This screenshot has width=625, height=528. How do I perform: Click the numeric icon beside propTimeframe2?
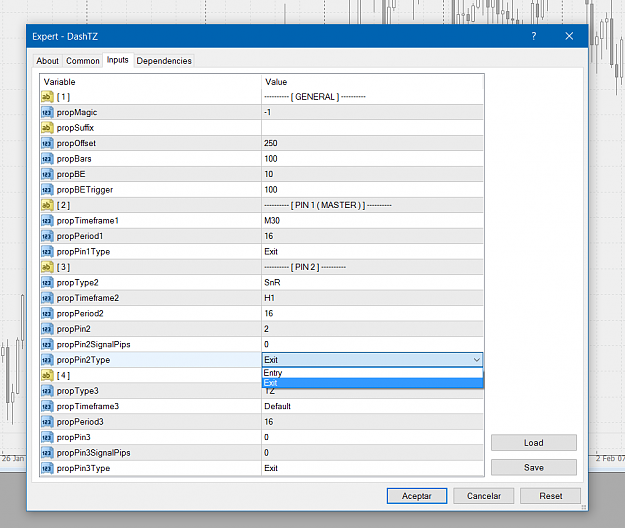[47, 298]
